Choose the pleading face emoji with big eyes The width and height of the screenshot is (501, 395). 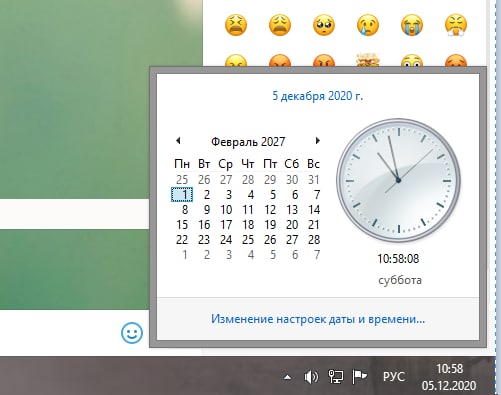click(x=324, y=25)
